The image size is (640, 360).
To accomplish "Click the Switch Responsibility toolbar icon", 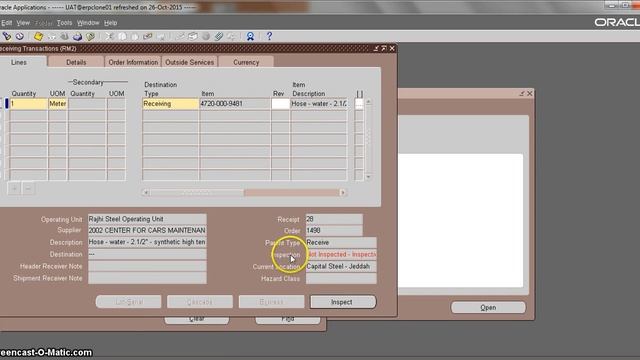I will 64,36.
